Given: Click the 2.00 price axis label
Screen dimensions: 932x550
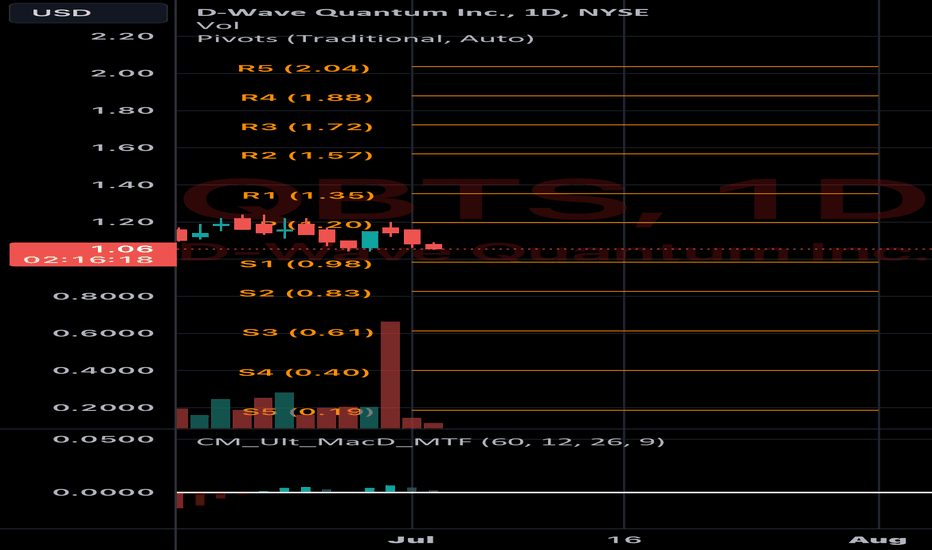Looking at the screenshot, I should tap(122, 73).
